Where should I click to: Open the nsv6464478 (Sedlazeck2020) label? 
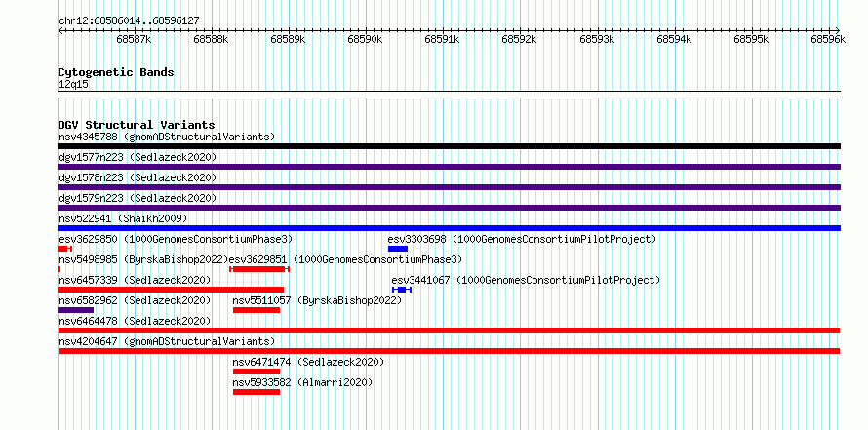135,321
